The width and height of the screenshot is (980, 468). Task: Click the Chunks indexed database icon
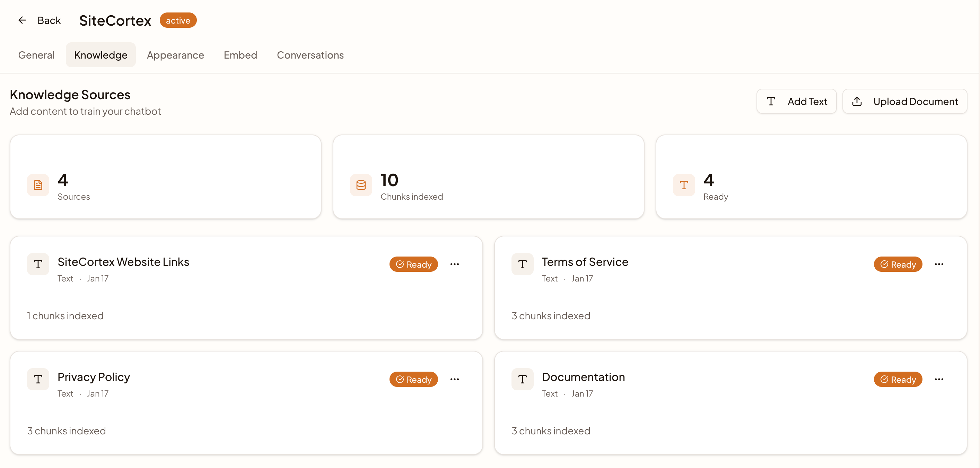[361, 185]
